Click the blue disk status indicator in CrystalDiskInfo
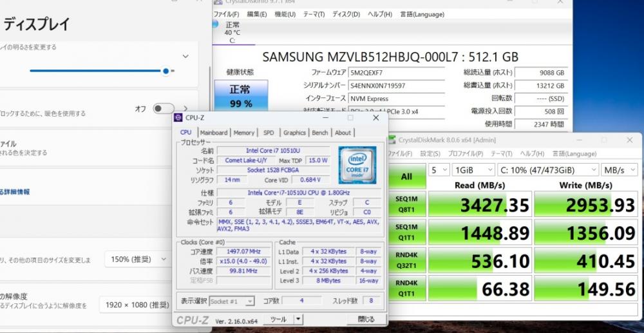 [215, 24]
